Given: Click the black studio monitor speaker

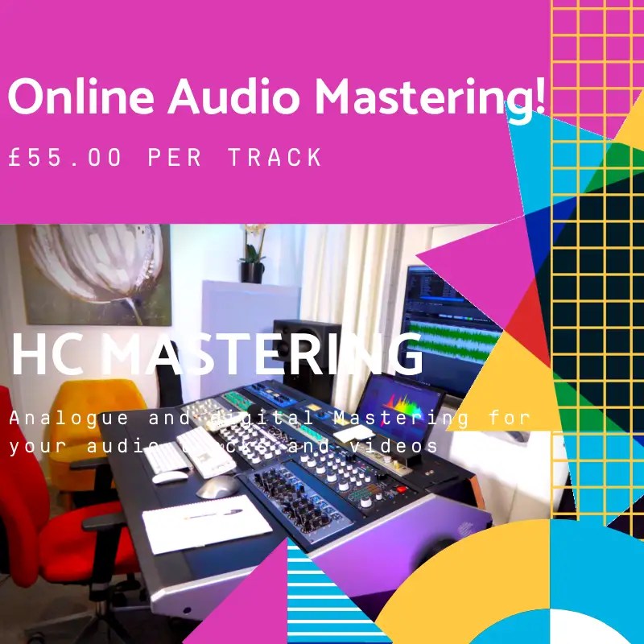Looking at the screenshot, I should (308, 359).
